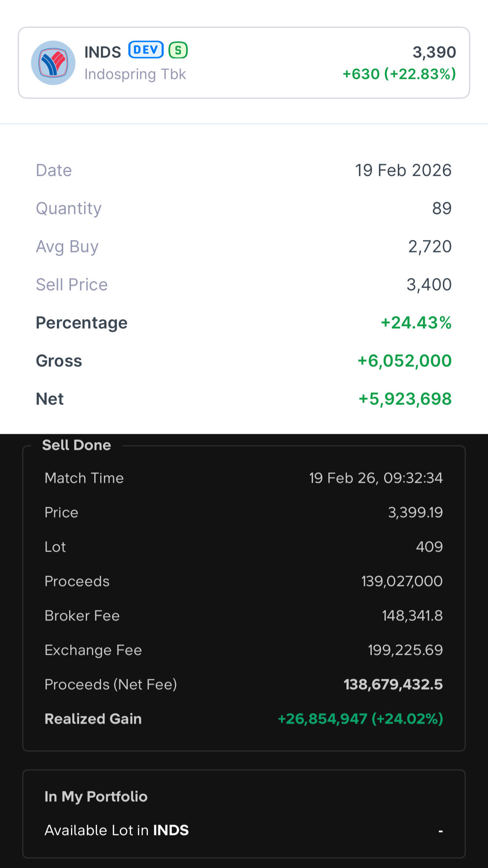The image size is (488, 868).
Task: Click the Net +5,923,698 amount
Action: click(x=405, y=399)
